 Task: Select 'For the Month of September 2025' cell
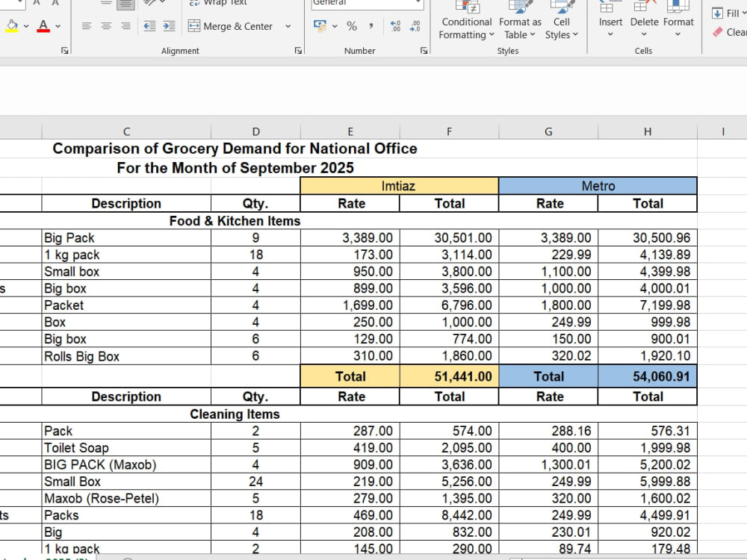pyautogui.click(x=235, y=167)
